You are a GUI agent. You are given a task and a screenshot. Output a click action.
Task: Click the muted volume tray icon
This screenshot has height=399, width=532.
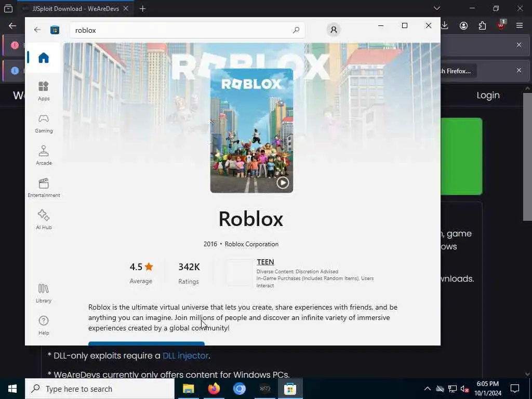pyautogui.click(x=465, y=389)
